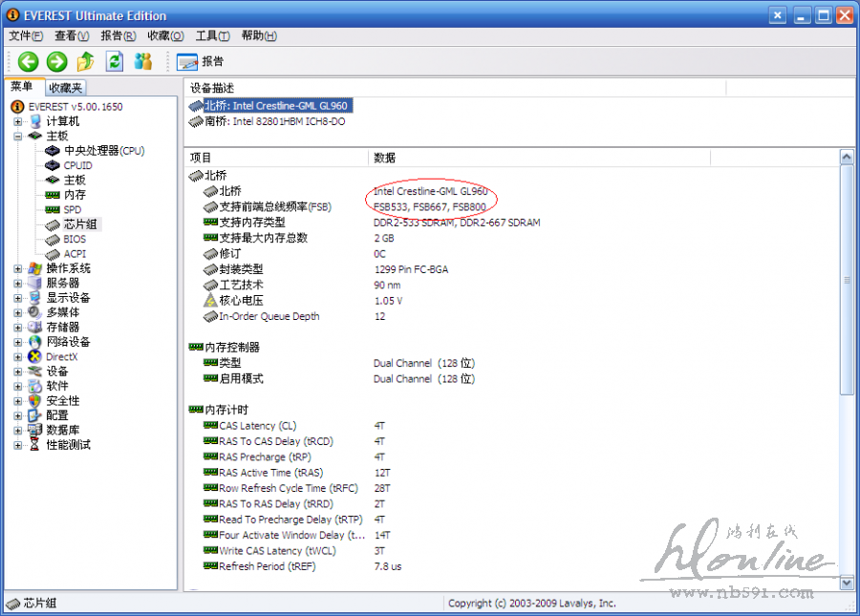860x616 pixels.
Task: Expand the 存储器 tree node
Action: [x=18, y=328]
